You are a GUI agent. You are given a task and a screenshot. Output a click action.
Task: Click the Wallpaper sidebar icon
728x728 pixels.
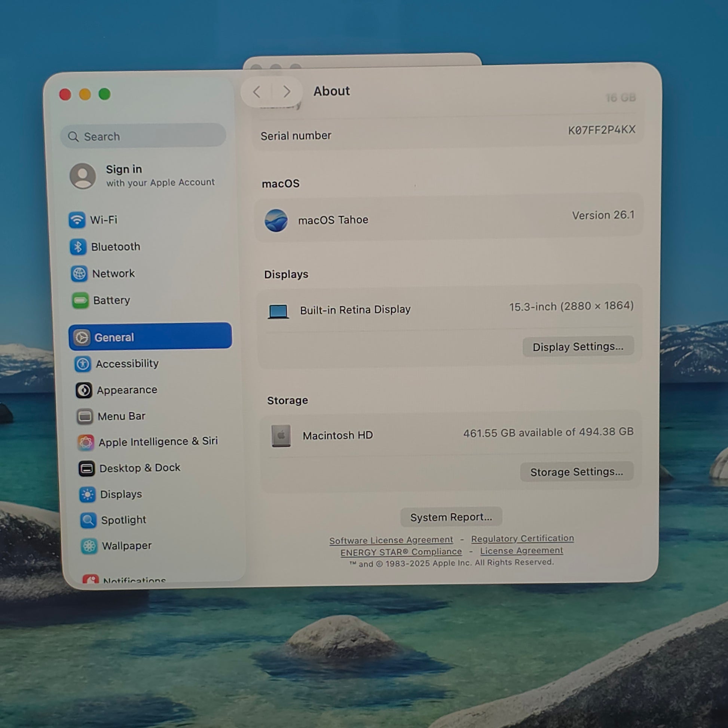pyautogui.click(x=89, y=546)
